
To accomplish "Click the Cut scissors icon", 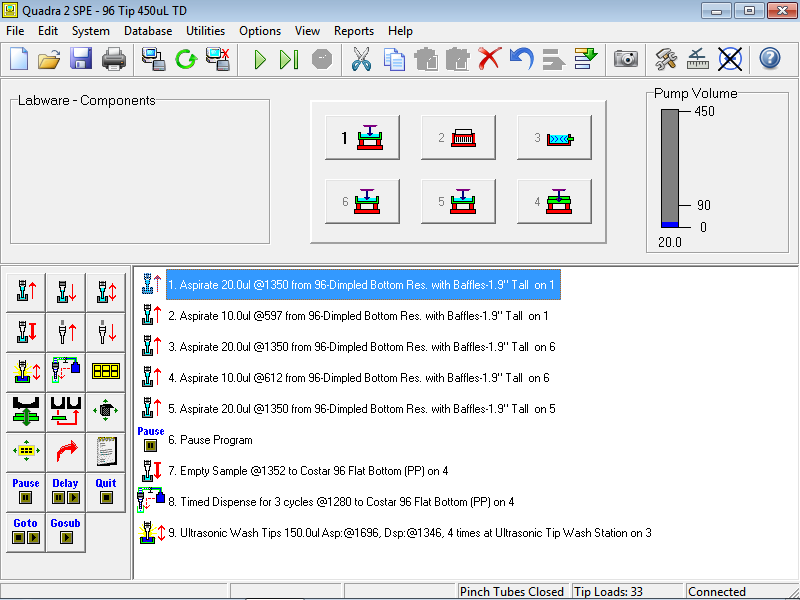I will coord(361,59).
